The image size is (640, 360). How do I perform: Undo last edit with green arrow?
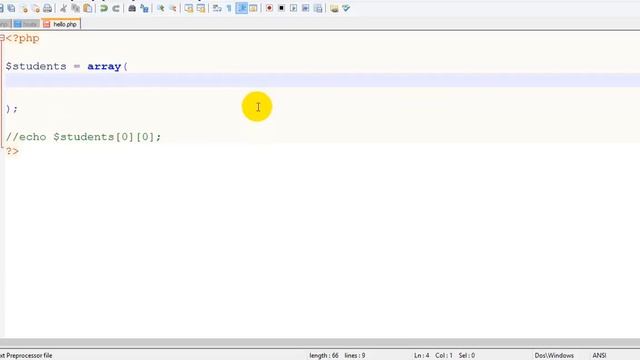tap(104, 8)
